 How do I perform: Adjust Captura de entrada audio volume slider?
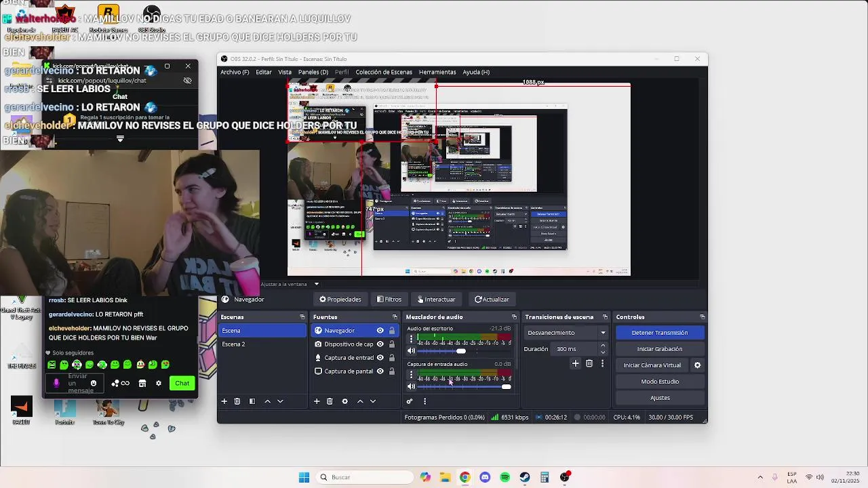[x=506, y=386]
